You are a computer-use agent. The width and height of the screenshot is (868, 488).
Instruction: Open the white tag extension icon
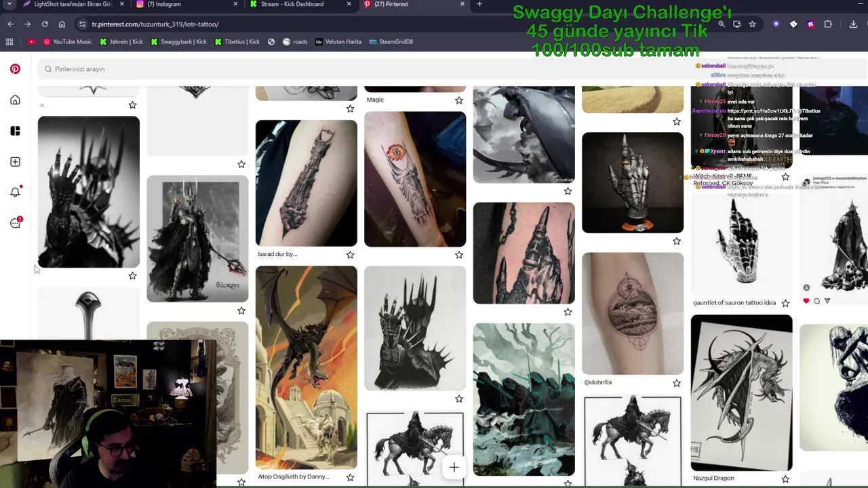[793, 24]
